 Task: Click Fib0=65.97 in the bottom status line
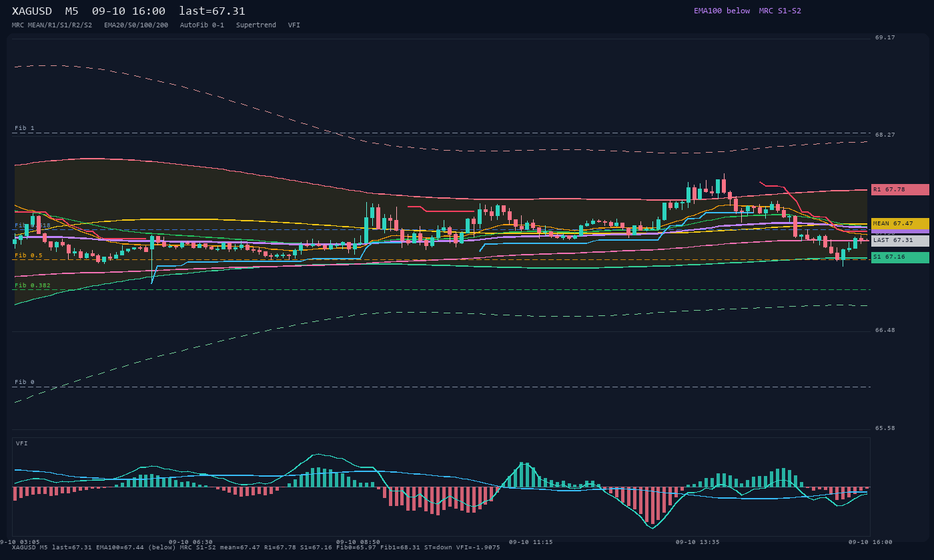(x=356, y=547)
